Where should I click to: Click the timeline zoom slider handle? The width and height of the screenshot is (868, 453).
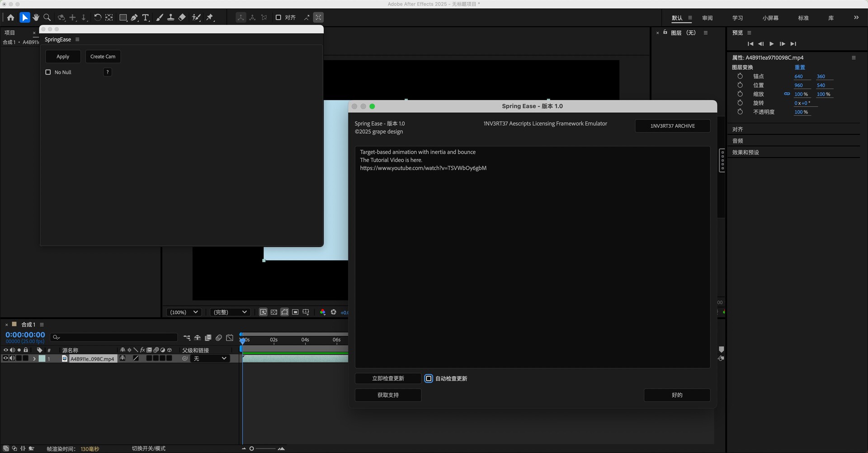click(x=252, y=448)
